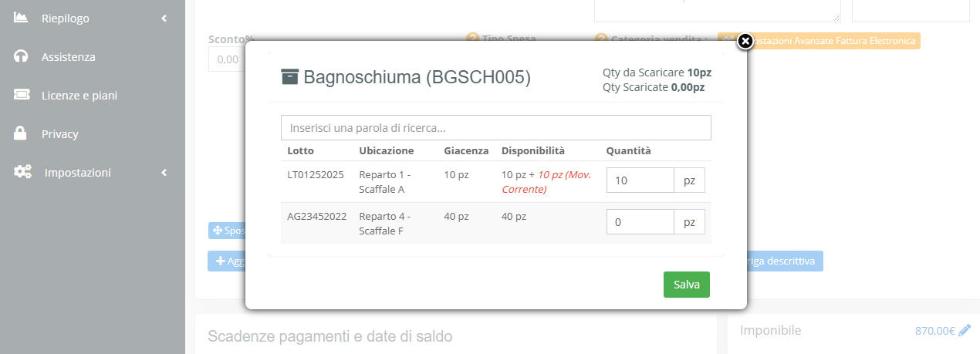Expand the Impostazioni submenu arrow
The height and width of the screenshot is (354, 980).
click(x=164, y=173)
